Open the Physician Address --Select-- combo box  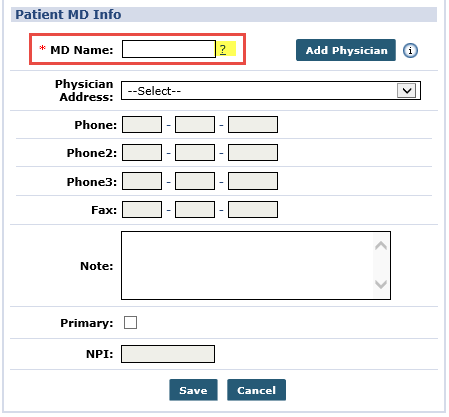[271, 90]
